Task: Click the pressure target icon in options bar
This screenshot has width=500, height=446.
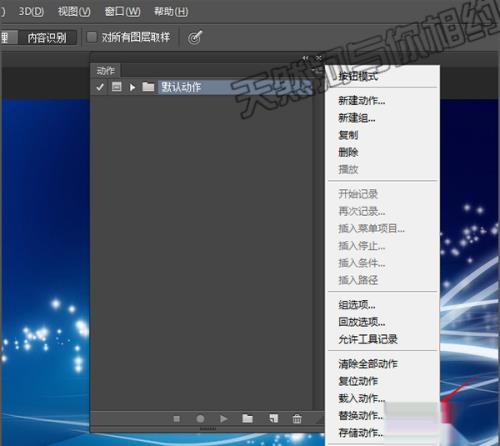Action: pyautogui.click(x=195, y=37)
